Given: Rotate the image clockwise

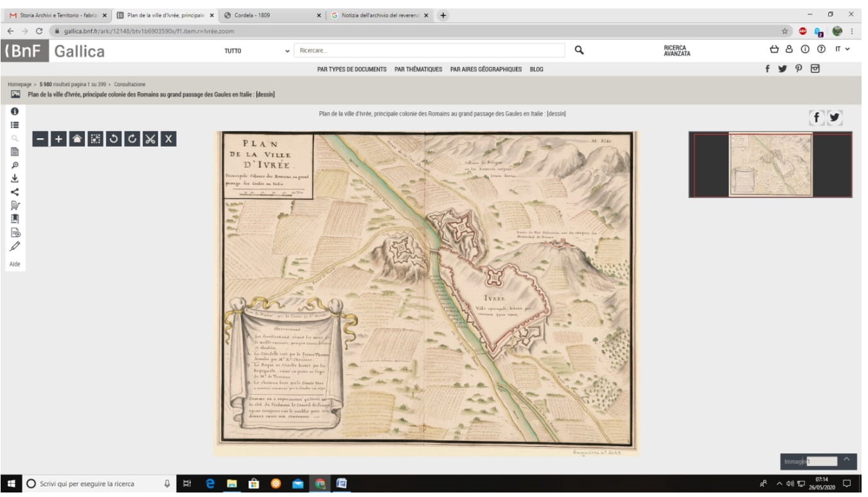Looking at the screenshot, I should (132, 139).
